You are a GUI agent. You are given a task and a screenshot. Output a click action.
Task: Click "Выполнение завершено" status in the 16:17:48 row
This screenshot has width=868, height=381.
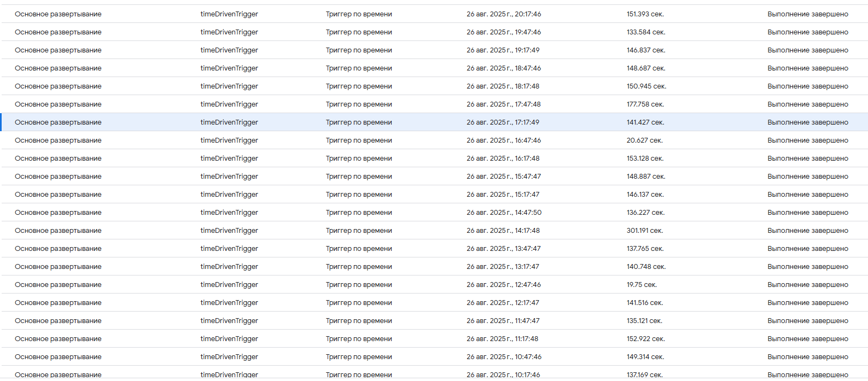807,159
